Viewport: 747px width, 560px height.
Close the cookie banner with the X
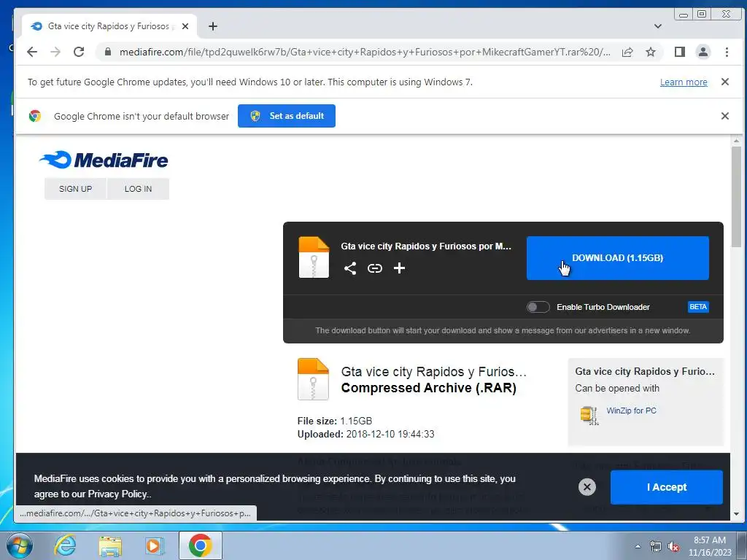pos(587,486)
